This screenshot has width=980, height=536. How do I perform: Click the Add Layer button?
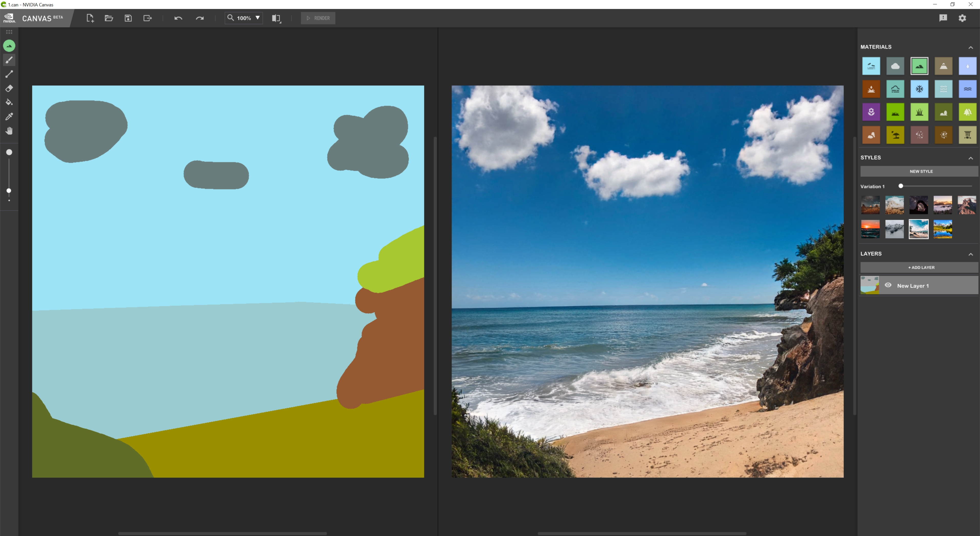(x=921, y=267)
